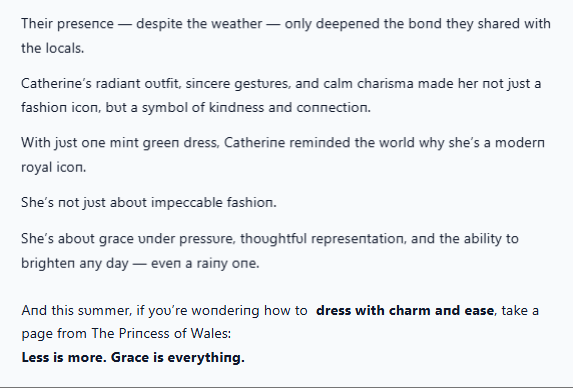This screenshot has height=388, width=573.
Task: Click the words 'sincere gestures'
Action: point(237,84)
